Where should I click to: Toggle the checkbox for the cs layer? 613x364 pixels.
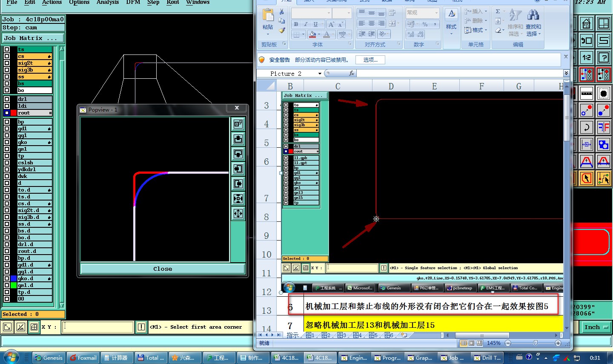click(x=7, y=56)
